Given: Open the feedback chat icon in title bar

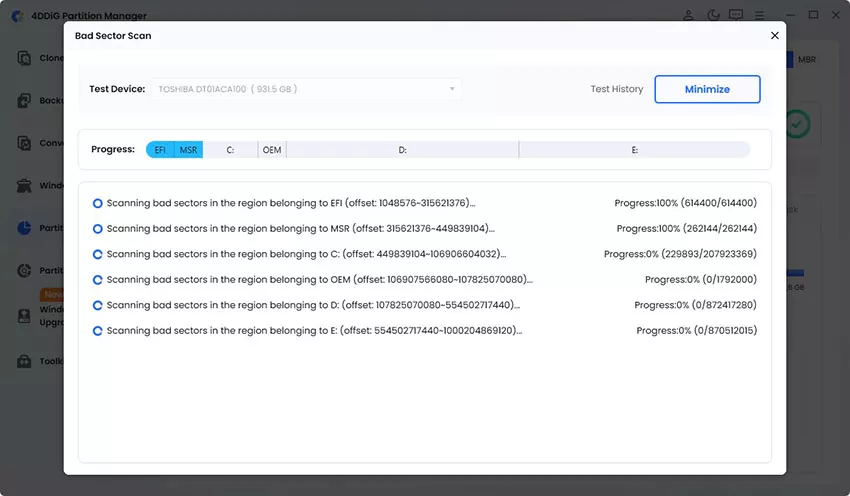Looking at the screenshot, I should click(x=736, y=15).
